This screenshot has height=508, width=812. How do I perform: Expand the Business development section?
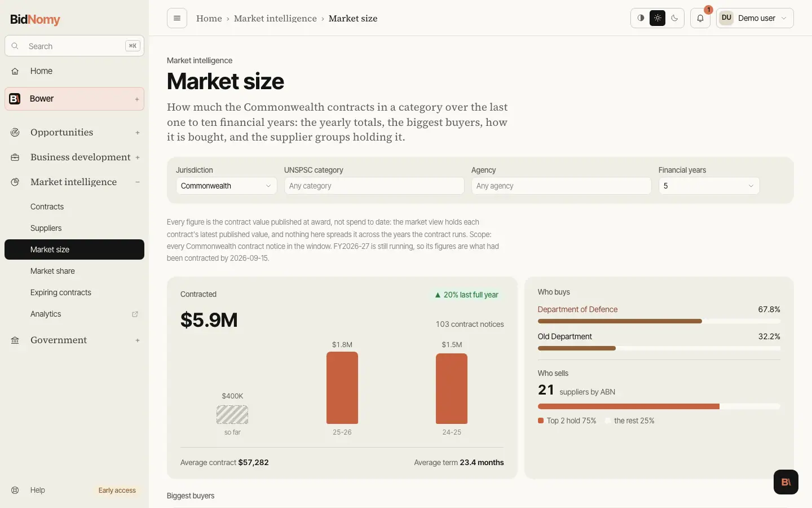138,157
